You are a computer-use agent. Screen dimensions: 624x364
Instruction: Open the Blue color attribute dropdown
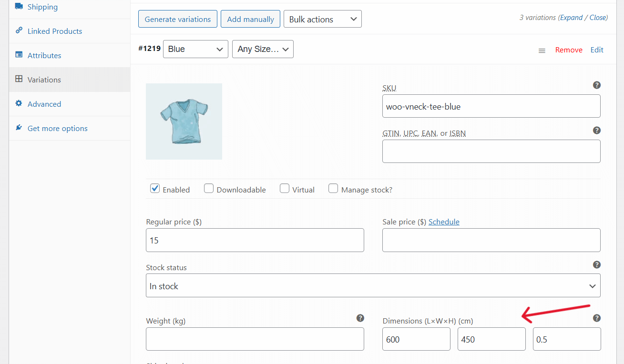point(195,49)
